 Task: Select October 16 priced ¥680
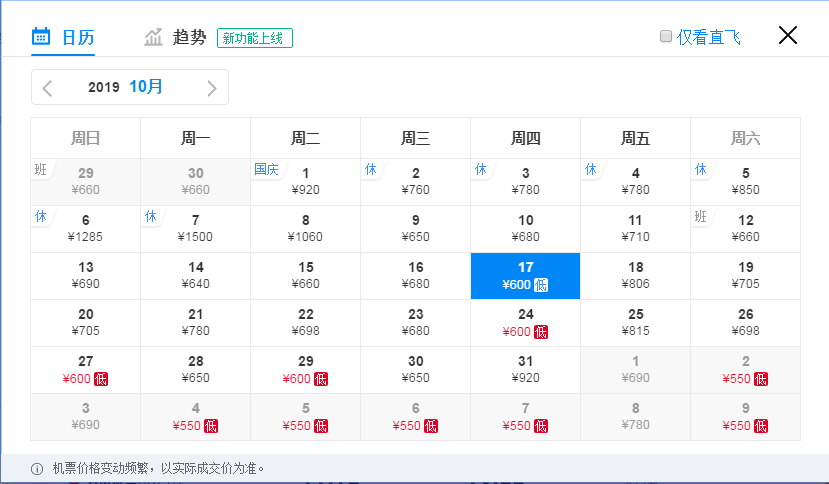(x=416, y=276)
